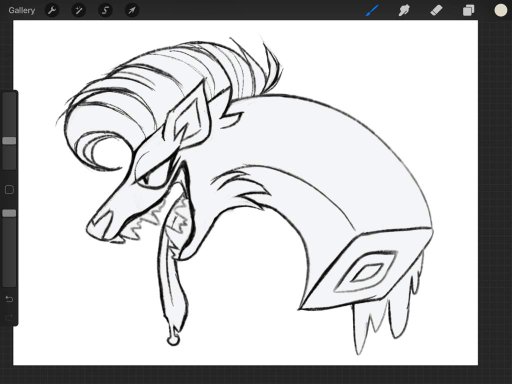Select the Brush paint tool

point(372,10)
